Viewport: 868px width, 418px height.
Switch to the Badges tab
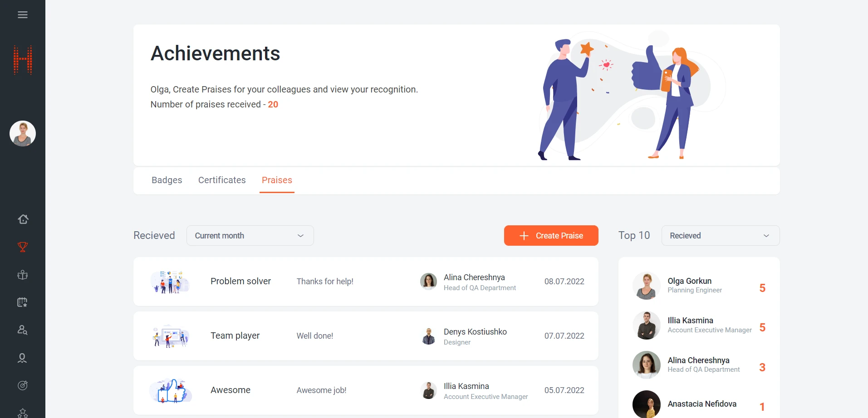click(167, 180)
